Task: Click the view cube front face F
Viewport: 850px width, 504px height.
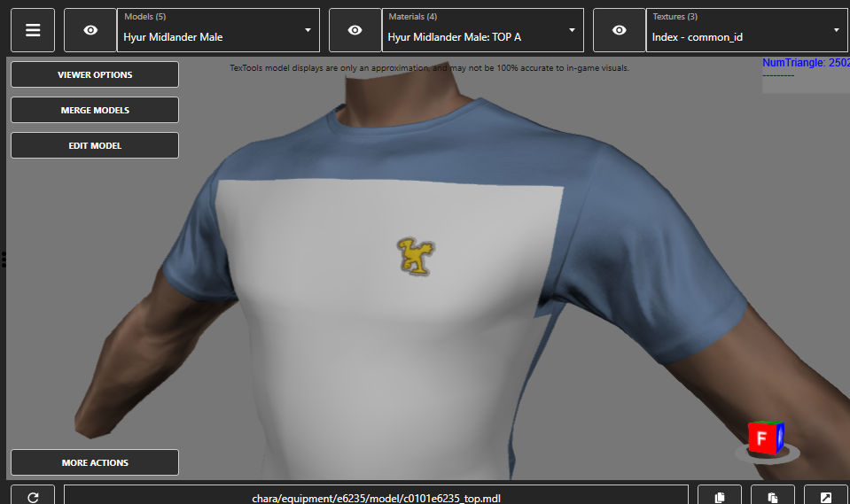Action: coord(761,438)
